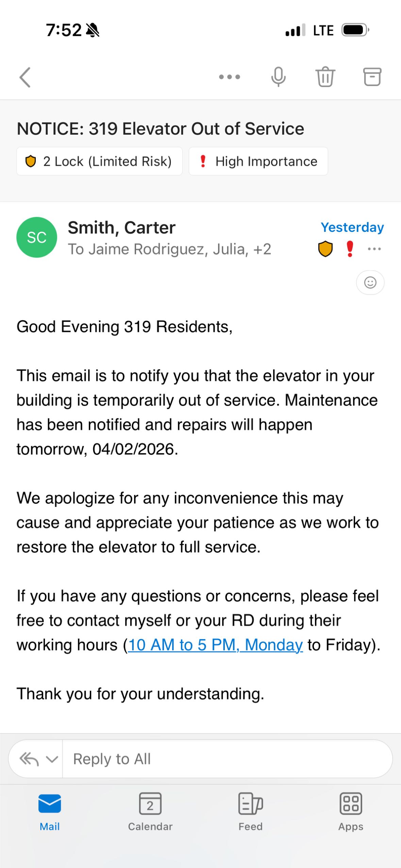Archive this email with archive icon
This screenshot has width=401, height=868.
(372, 77)
